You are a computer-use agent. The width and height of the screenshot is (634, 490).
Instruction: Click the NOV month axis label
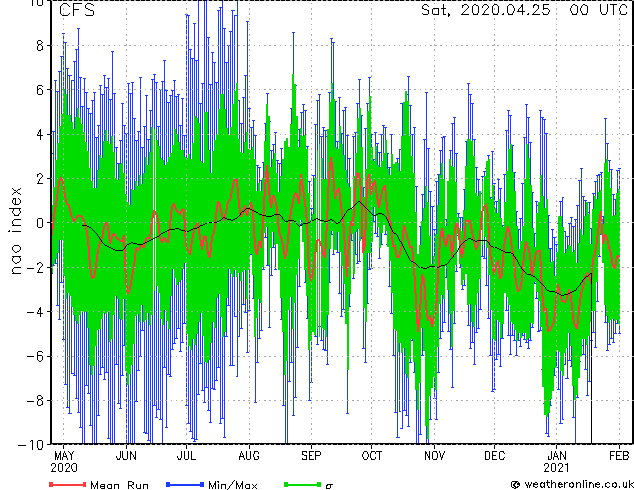434,456
